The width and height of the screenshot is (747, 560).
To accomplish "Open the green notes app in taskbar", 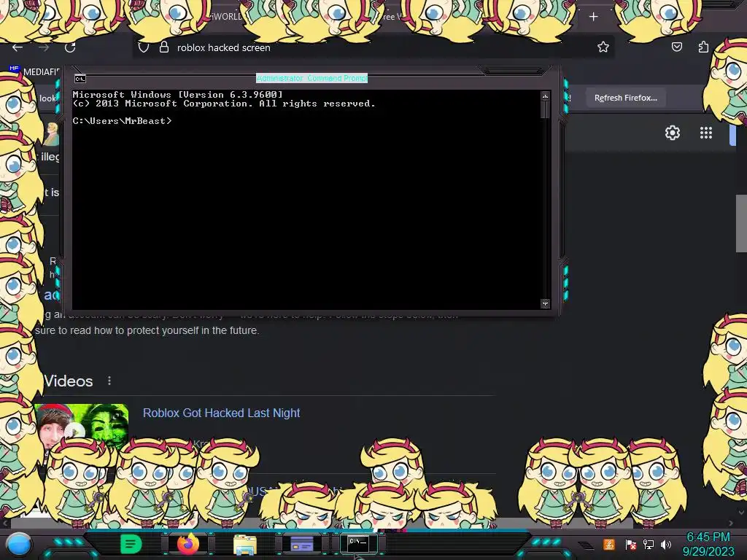I will (x=131, y=544).
